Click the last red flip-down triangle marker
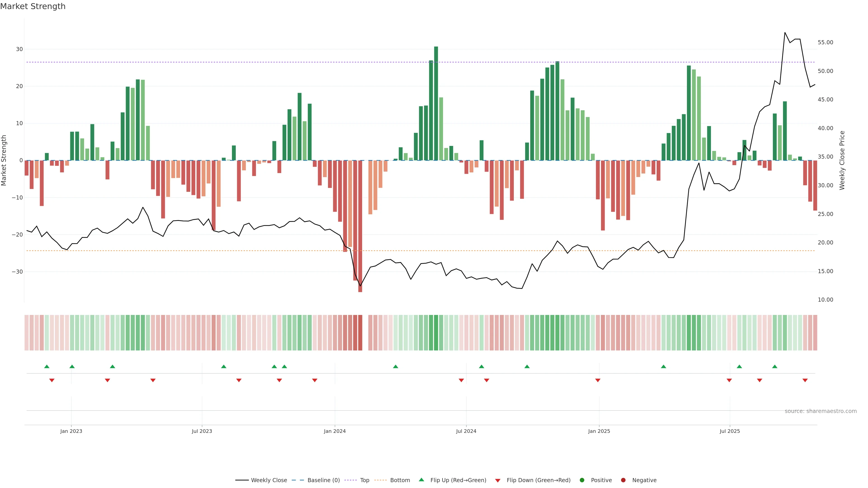Screen dimensions: 868x488 805,380
